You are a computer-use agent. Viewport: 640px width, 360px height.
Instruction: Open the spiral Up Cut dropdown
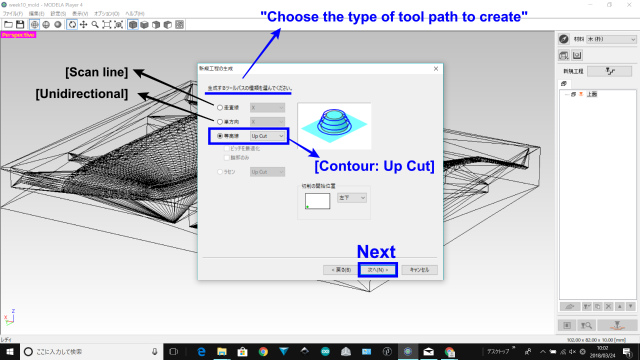pos(267,172)
